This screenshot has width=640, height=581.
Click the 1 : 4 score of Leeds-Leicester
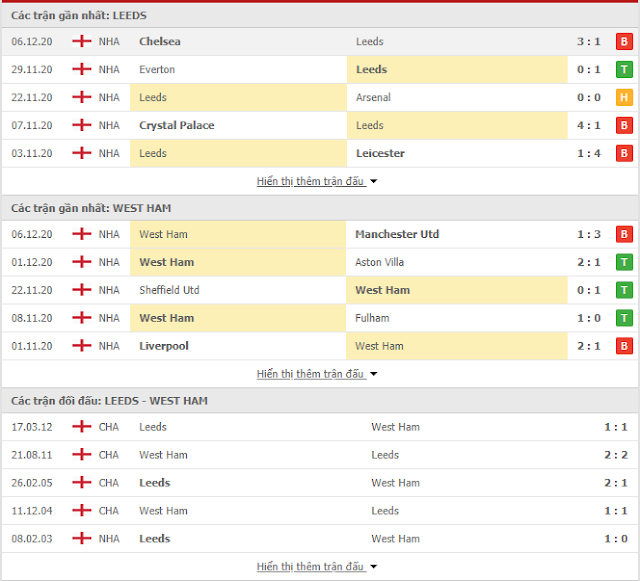(x=589, y=153)
